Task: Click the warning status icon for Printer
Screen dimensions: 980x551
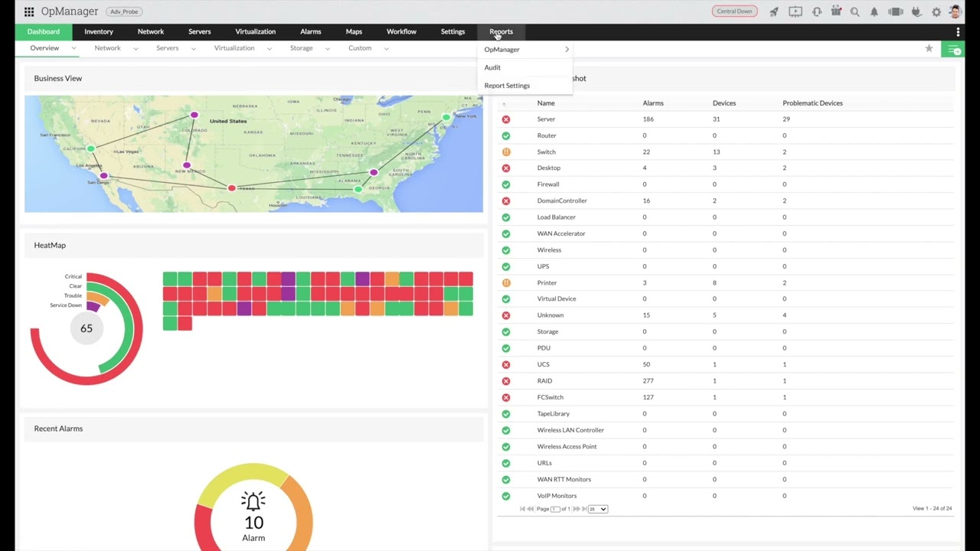Action: [506, 283]
